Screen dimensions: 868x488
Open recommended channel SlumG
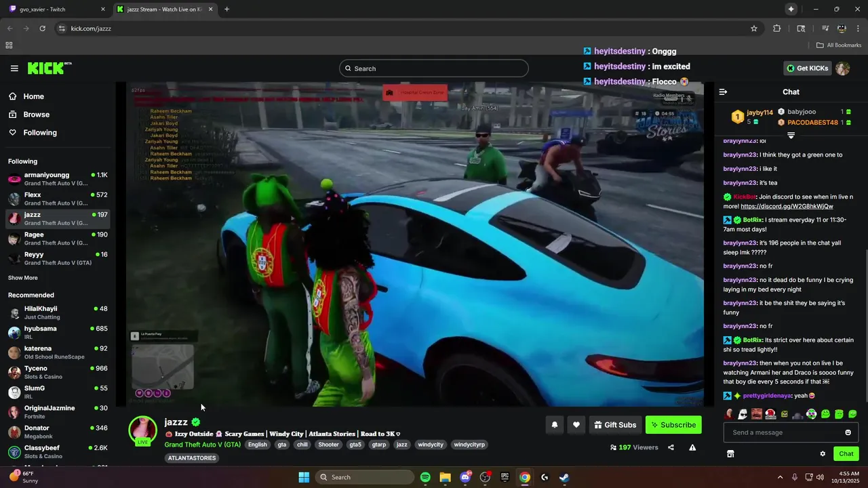pyautogui.click(x=58, y=392)
